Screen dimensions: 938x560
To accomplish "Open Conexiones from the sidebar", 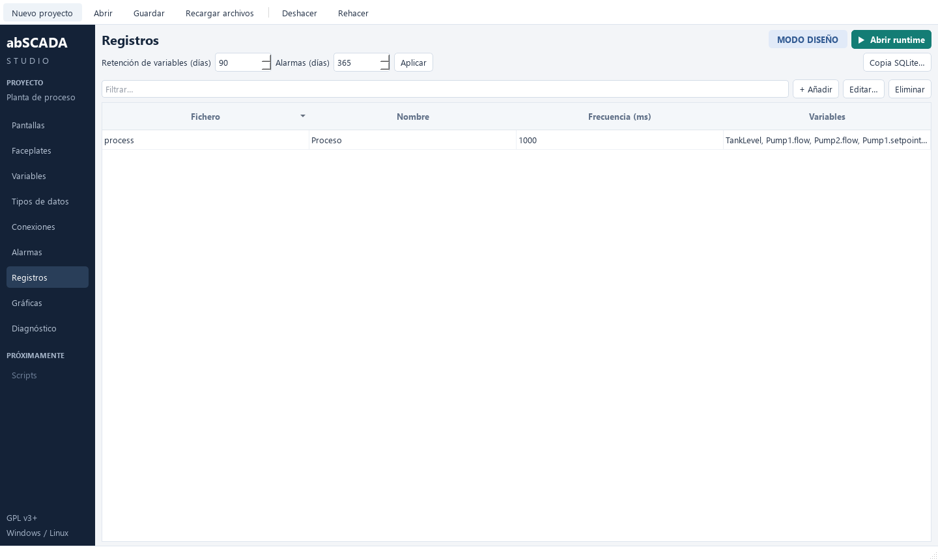I will (x=48, y=227).
